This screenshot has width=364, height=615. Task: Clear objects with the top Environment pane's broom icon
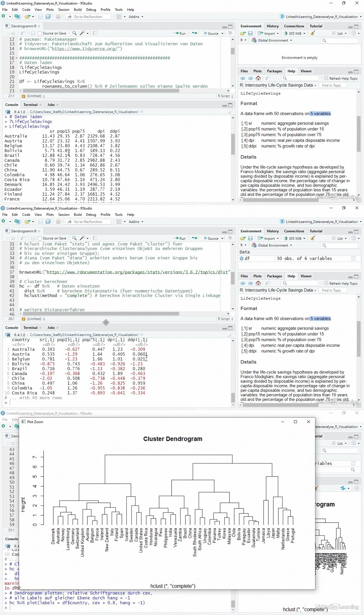click(x=313, y=33)
